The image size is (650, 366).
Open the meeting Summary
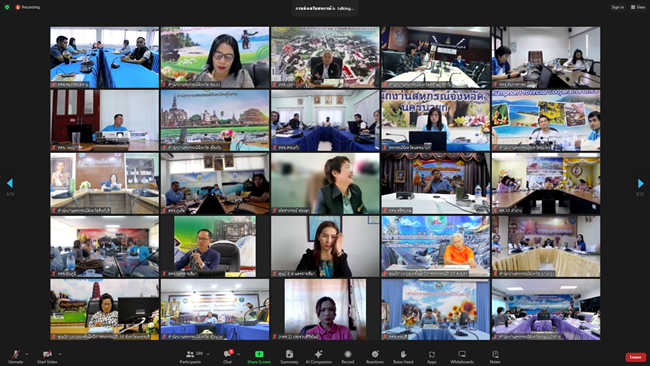tap(289, 357)
